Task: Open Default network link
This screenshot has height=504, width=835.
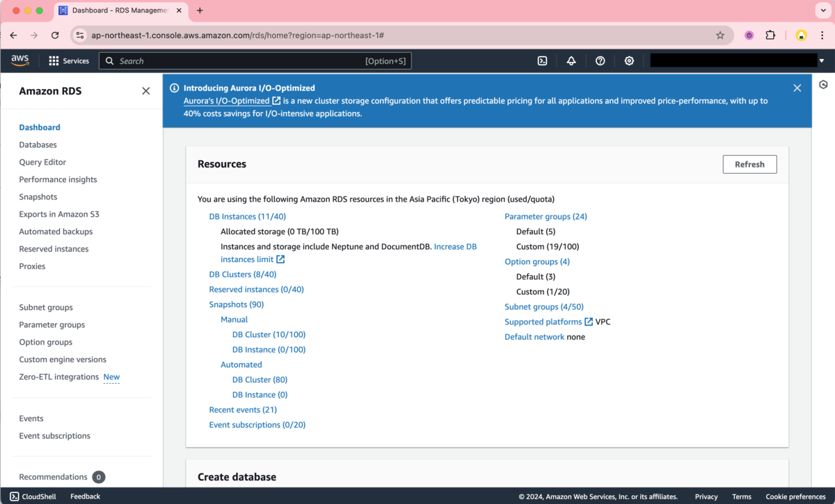Action: pyautogui.click(x=534, y=337)
